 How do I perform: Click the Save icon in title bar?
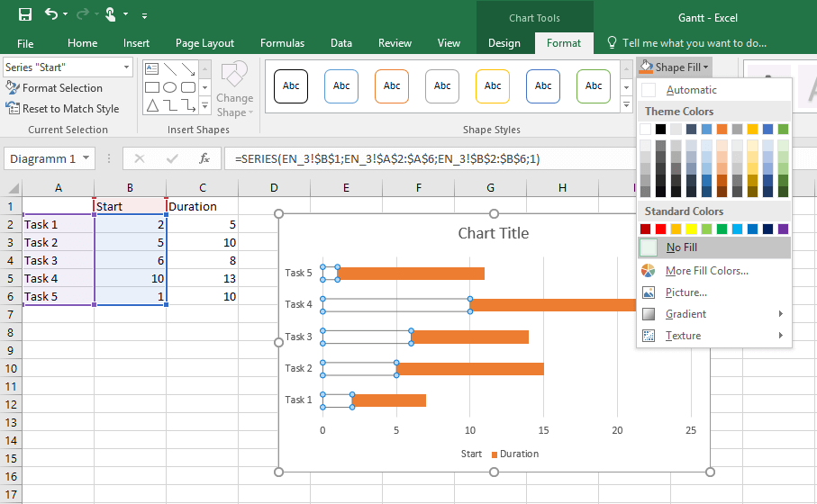click(x=25, y=14)
